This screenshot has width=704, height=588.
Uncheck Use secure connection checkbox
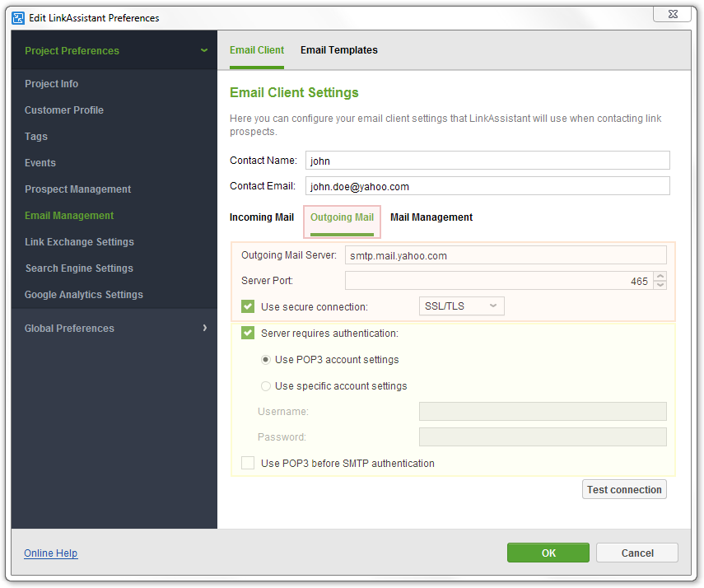point(248,307)
